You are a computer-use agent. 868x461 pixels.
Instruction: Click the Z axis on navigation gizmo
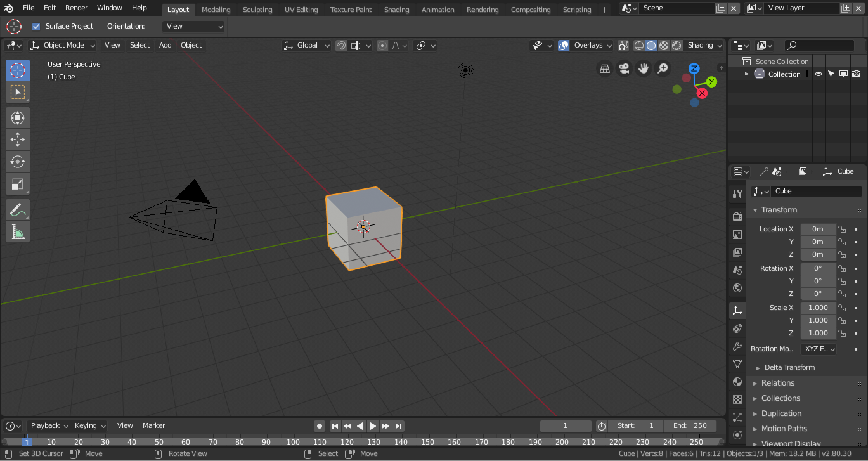694,68
